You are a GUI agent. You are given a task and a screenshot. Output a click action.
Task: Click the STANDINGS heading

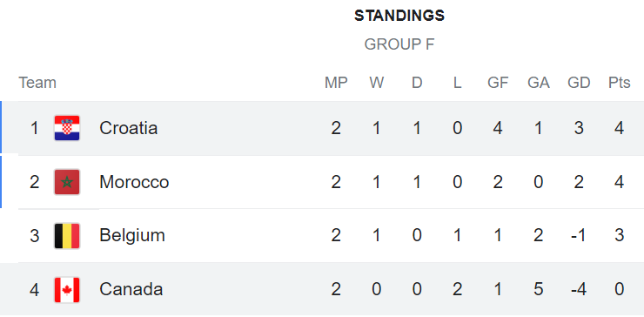[x=399, y=16]
